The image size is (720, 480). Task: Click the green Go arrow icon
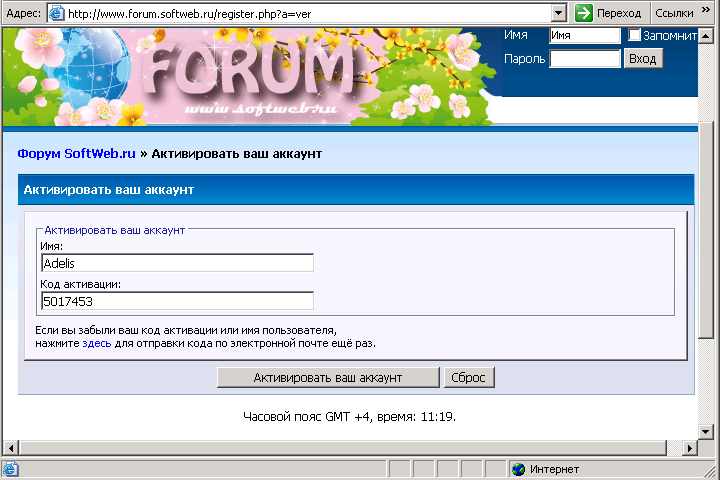click(x=584, y=13)
